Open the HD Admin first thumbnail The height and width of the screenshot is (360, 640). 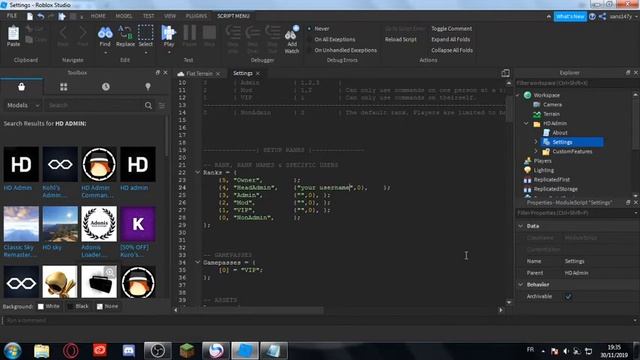(x=21, y=164)
